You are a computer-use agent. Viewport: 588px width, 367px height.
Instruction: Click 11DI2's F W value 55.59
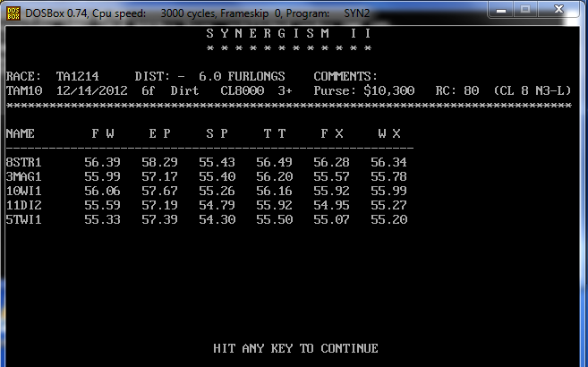pos(102,205)
